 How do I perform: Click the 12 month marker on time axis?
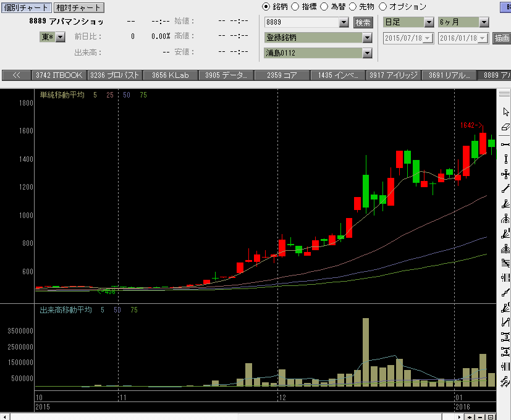282,398
